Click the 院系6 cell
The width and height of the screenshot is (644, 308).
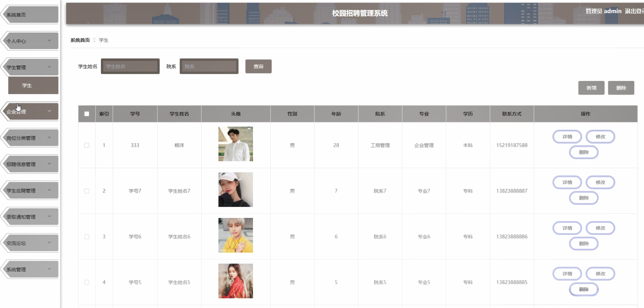pyautogui.click(x=380, y=237)
